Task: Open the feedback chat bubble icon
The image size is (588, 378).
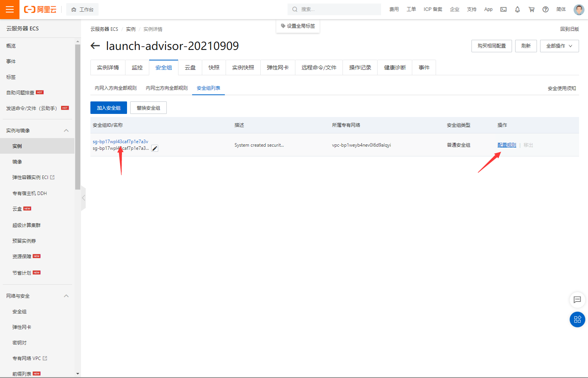Action: pyautogui.click(x=577, y=300)
